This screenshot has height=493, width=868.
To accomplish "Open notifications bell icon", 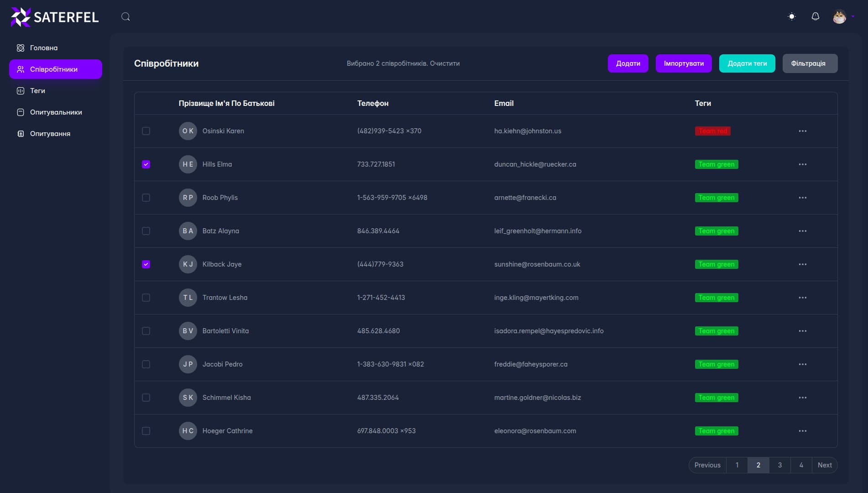I will (x=815, y=16).
